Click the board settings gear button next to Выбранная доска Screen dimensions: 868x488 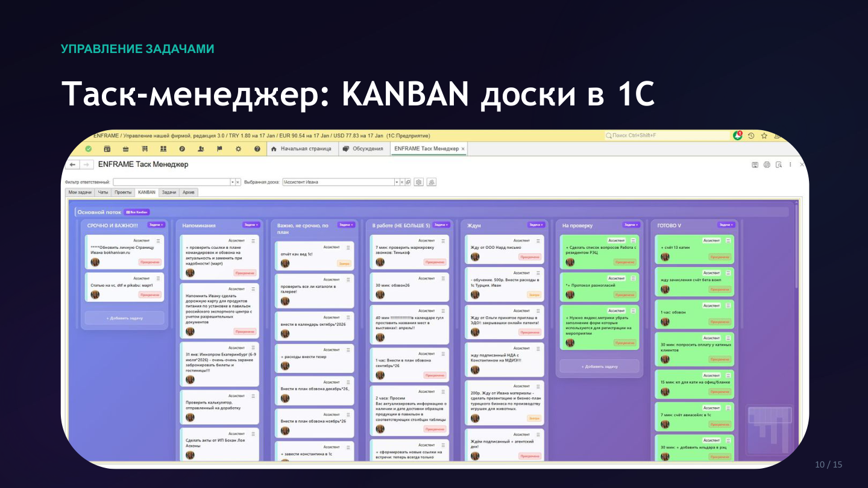pyautogui.click(x=419, y=182)
